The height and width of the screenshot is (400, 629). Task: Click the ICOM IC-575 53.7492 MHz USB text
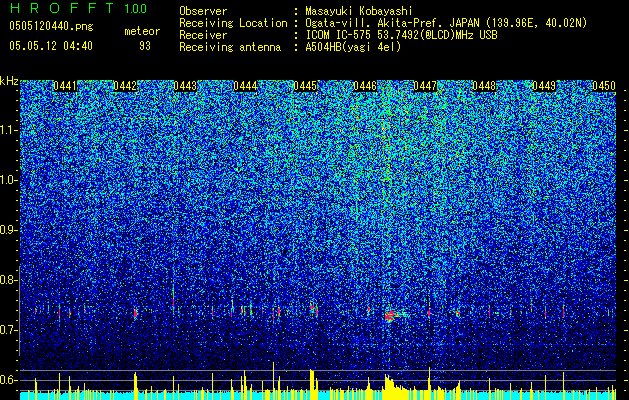(402, 35)
